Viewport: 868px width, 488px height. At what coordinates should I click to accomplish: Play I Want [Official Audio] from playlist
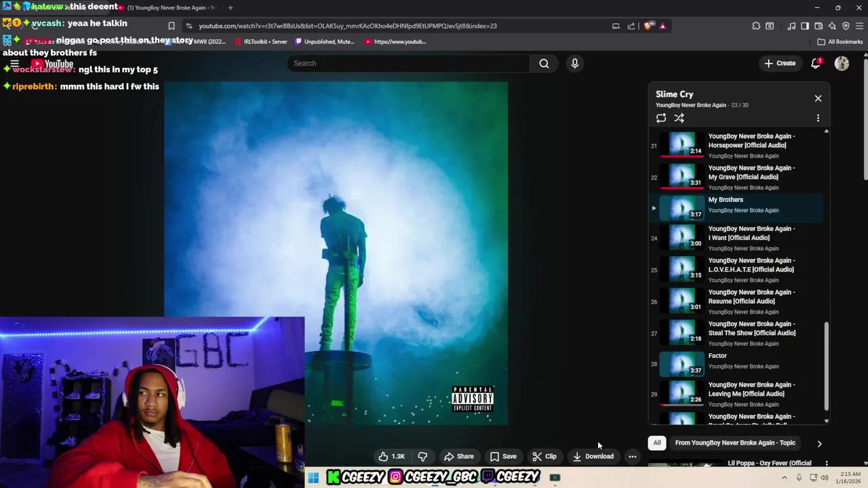click(x=736, y=238)
